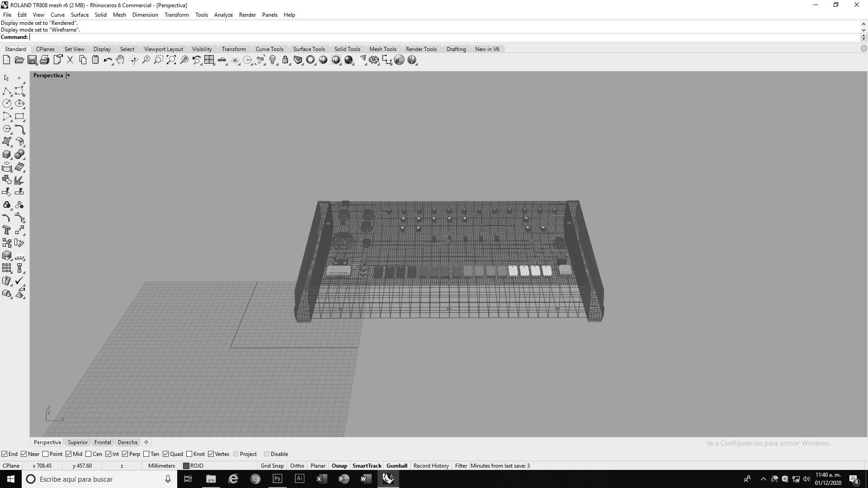Open the Windows Start menu
The width and height of the screenshot is (868, 488).
tap(11, 479)
